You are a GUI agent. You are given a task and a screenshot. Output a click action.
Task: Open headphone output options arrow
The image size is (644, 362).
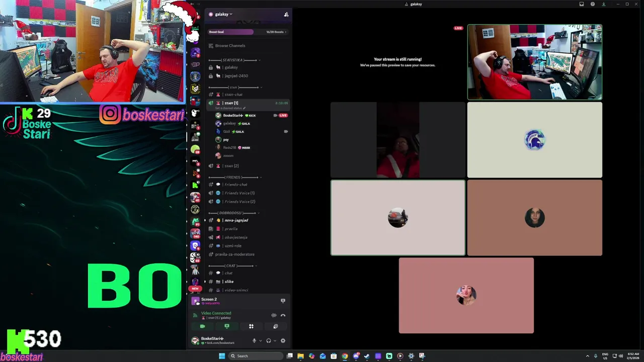pyautogui.click(x=275, y=340)
